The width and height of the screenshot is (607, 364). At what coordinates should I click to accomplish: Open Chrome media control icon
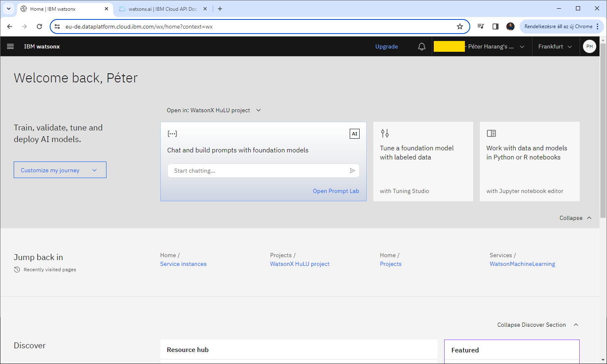pos(481,27)
